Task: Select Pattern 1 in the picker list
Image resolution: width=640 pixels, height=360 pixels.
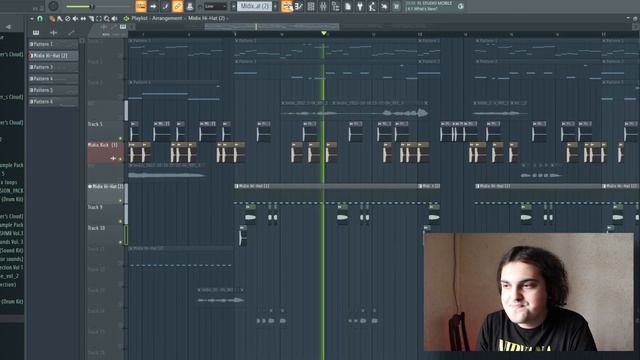Action: [x=53, y=44]
